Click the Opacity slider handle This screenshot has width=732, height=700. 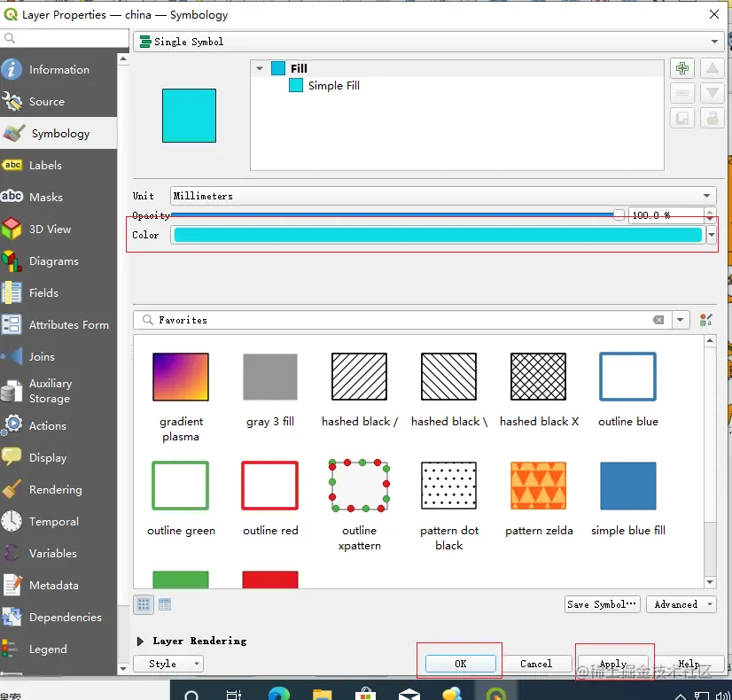coord(619,214)
